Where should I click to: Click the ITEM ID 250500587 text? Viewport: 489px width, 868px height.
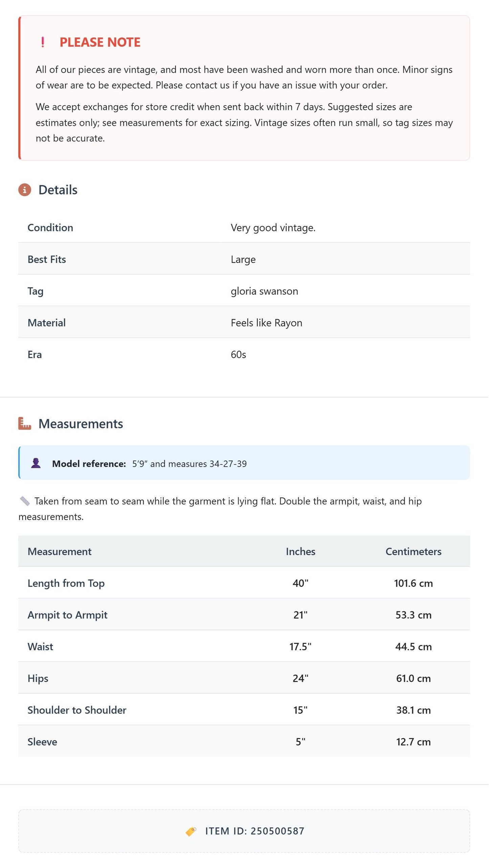coord(255,831)
